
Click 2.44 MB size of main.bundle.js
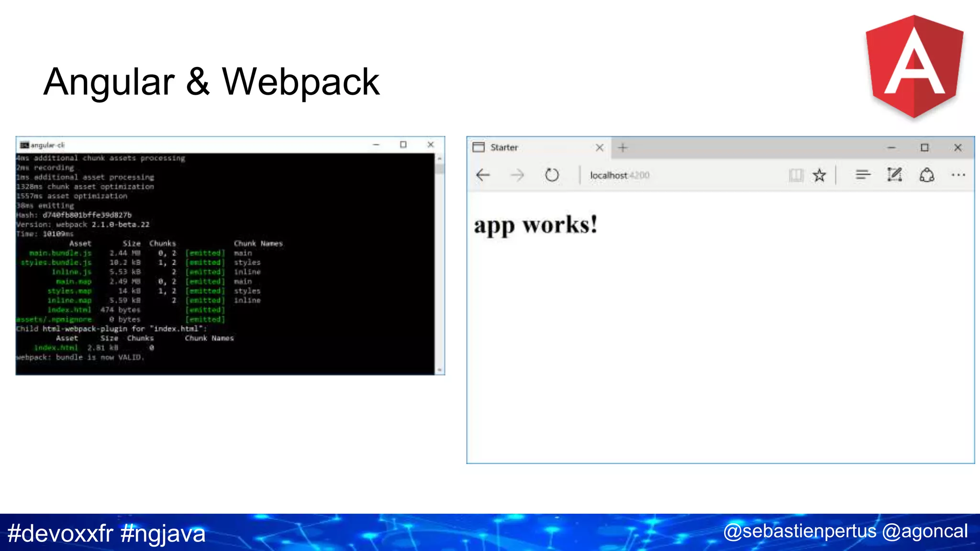coord(125,253)
